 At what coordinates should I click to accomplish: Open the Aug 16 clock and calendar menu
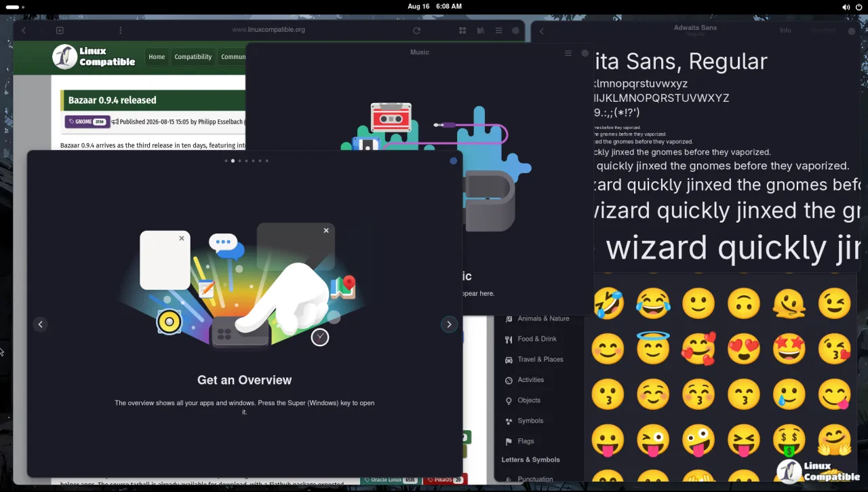tap(435, 7)
